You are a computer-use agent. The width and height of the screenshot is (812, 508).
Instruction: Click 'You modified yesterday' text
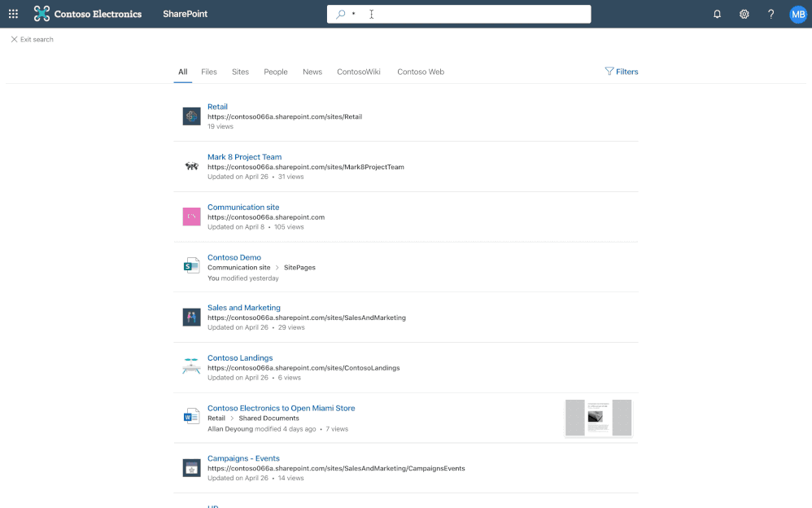point(243,278)
